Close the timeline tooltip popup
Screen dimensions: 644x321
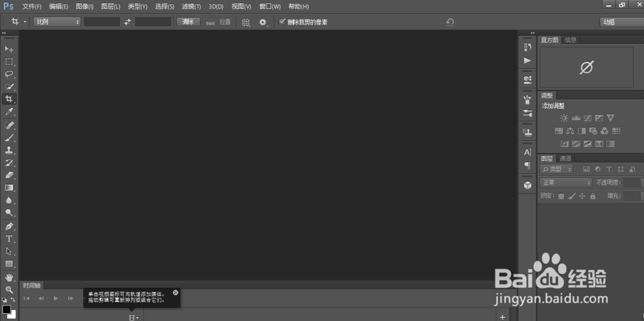(176, 292)
